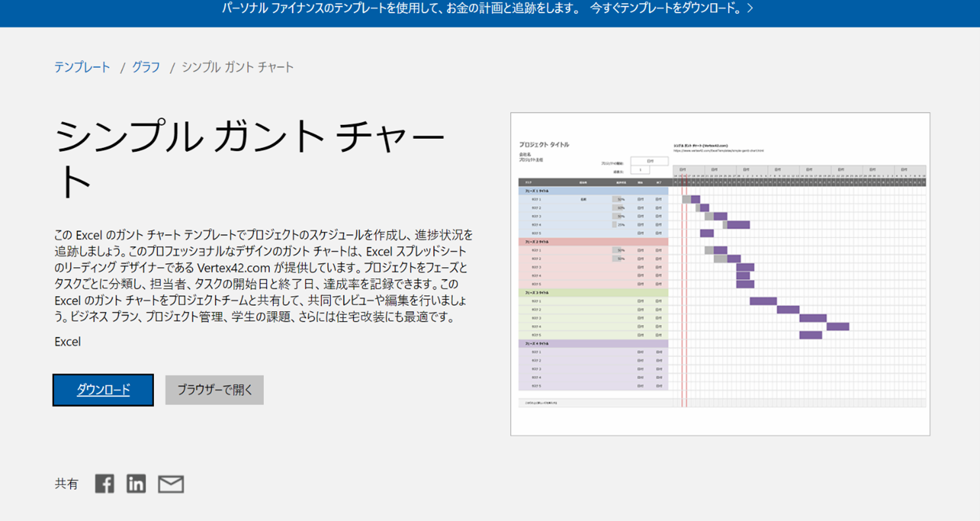
Task: Share the template on LinkedIn
Action: (x=136, y=484)
